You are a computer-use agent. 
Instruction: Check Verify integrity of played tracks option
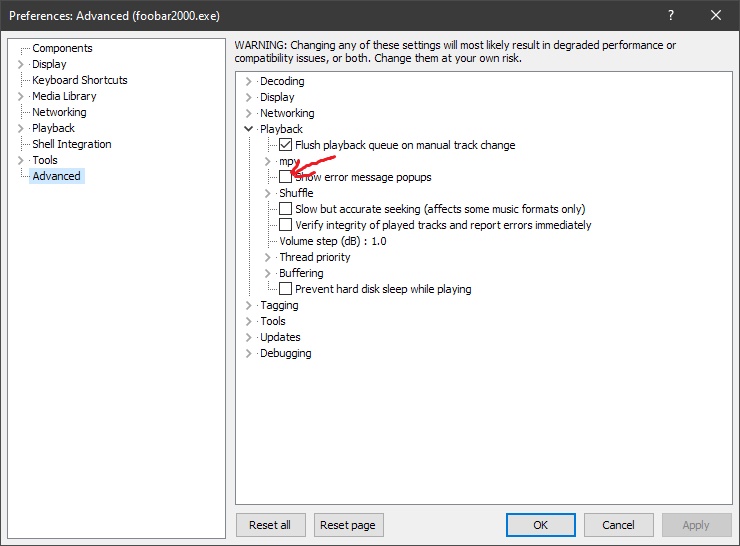coord(285,225)
